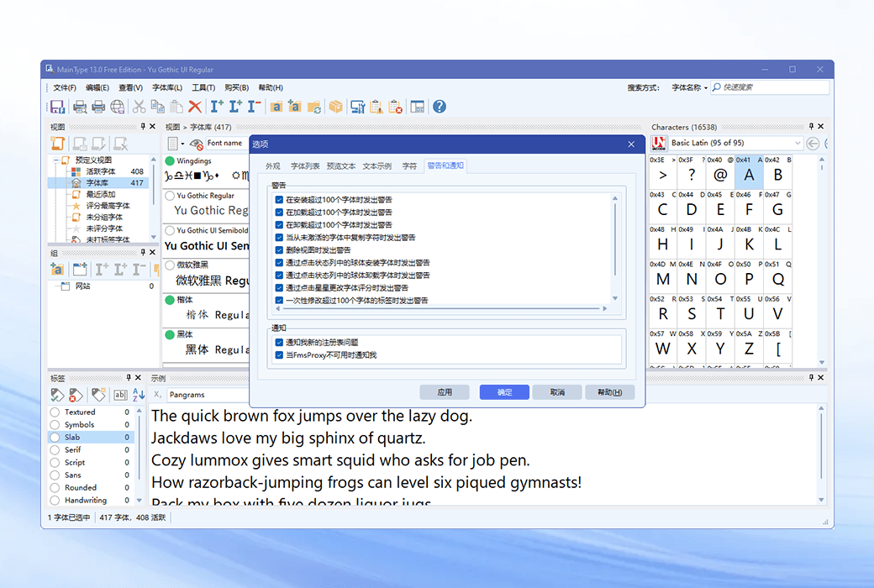
Task: Uncheck 通知我新的注册表问题
Action: pyautogui.click(x=279, y=342)
